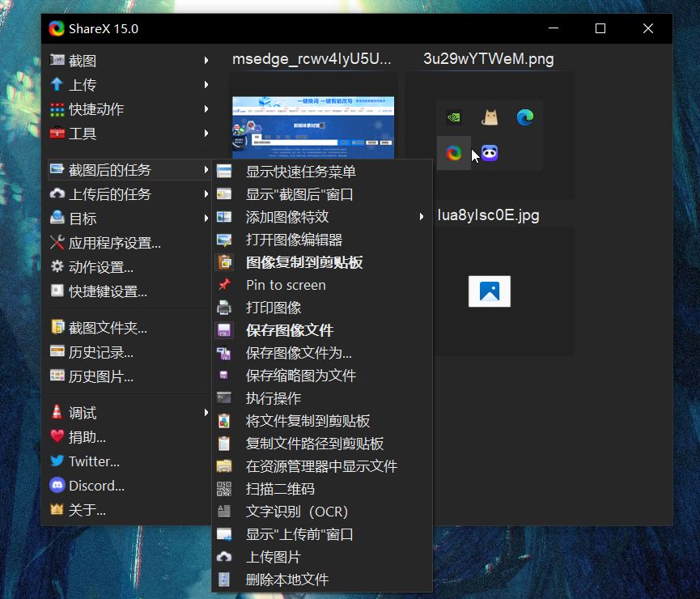Click the 截图 camera icon in sidebar

(x=57, y=59)
